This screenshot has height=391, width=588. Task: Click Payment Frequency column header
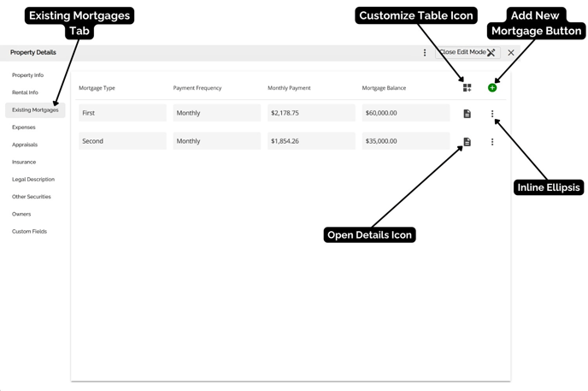point(197,88)
